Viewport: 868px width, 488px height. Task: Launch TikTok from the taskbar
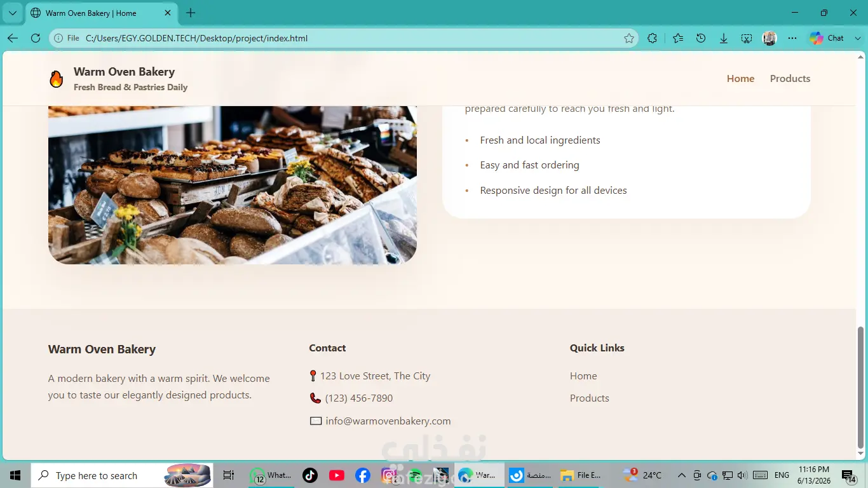pos(310,475)
